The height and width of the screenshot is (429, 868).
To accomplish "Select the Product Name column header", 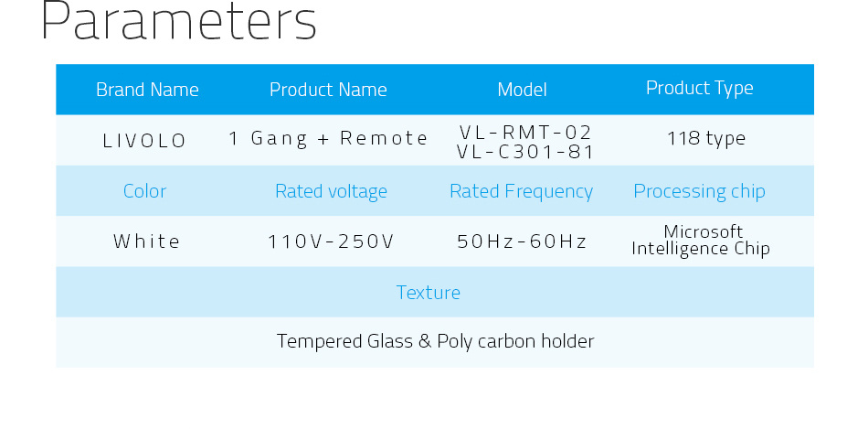I will (328, 90).
